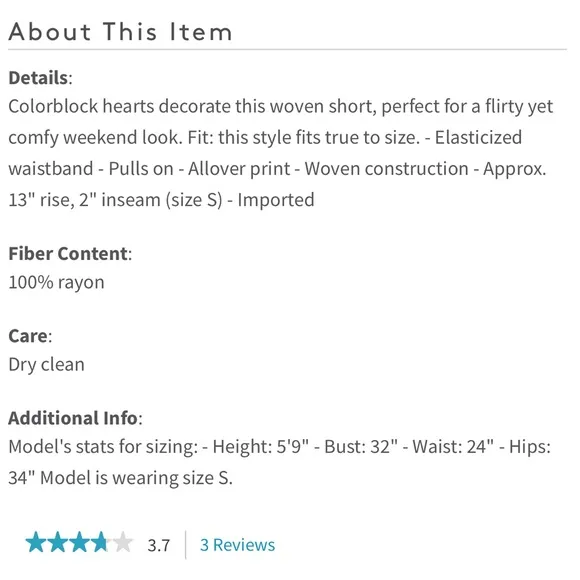Open the 3 Reviews link
This screenshot has height=580, width=580.
[x=237, y=545]
